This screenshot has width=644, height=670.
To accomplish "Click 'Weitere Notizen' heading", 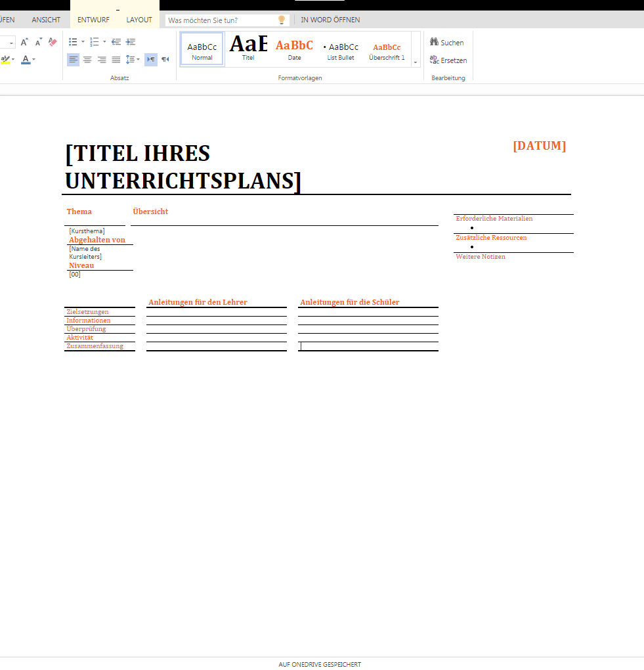I will tap(481, 257).
